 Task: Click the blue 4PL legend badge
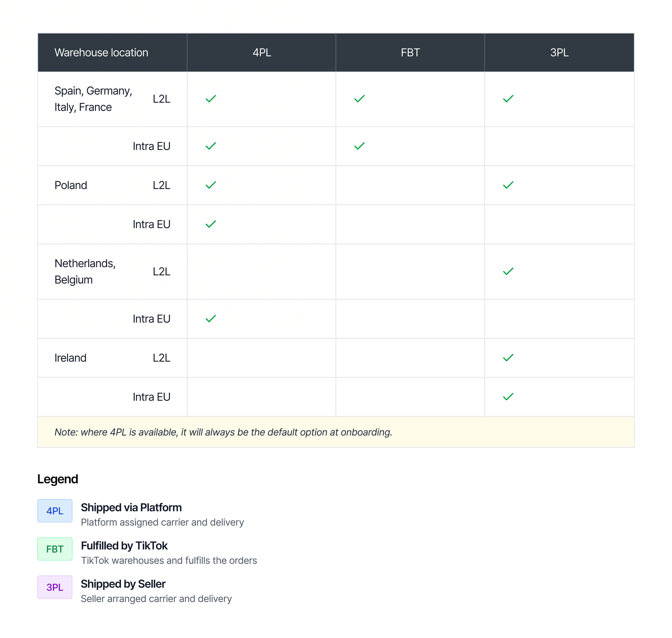[55, 511]
